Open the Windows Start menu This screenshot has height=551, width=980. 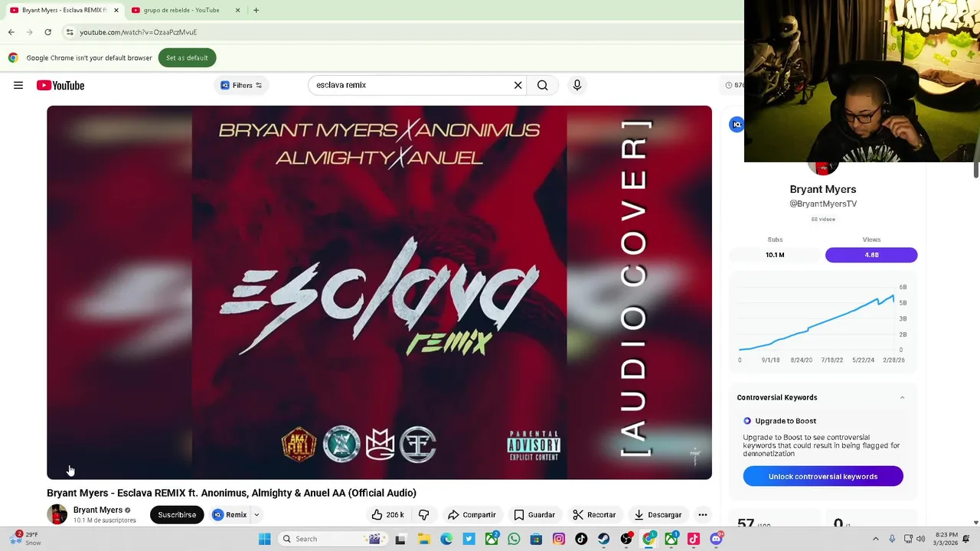pos(264,539)
